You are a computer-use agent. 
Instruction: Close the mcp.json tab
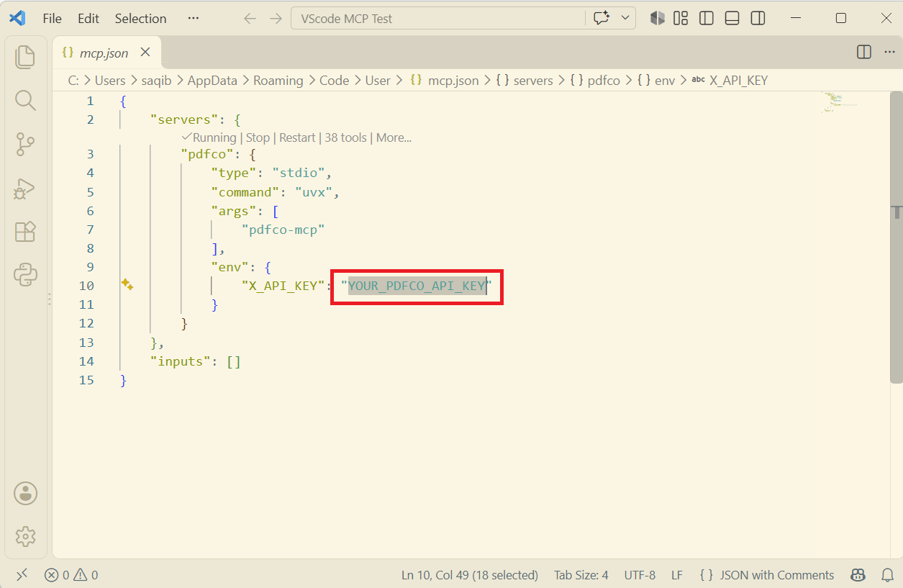pos(145,52)
